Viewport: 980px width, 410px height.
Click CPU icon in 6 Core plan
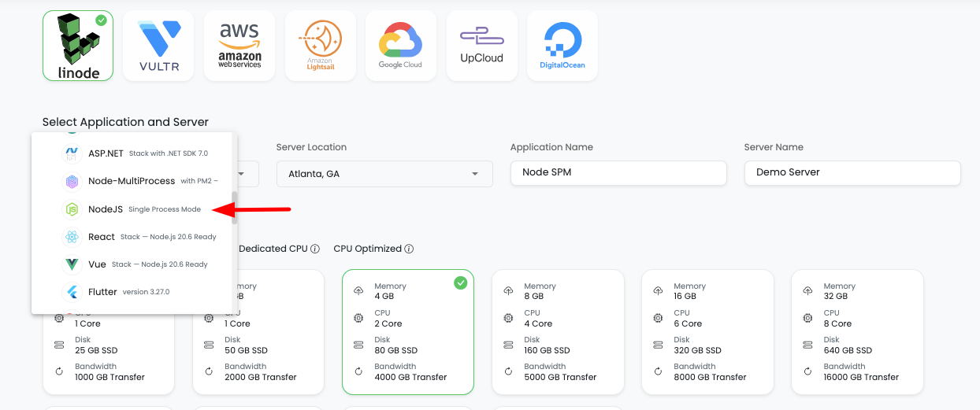(x=658, y=318)
